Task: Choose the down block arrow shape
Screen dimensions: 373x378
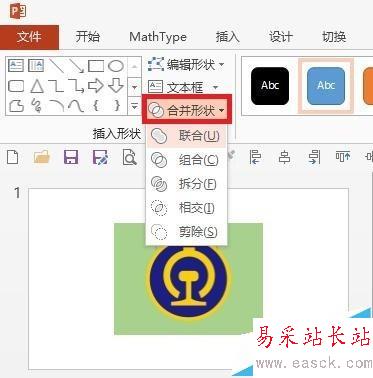Action: point(116,86)
